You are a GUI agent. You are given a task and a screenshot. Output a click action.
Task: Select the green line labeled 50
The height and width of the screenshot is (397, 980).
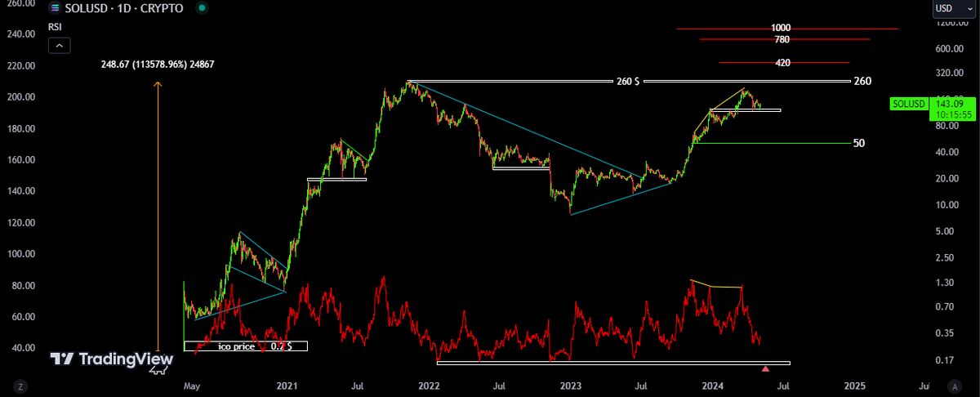pyautogui.click(x=776, y=143)
